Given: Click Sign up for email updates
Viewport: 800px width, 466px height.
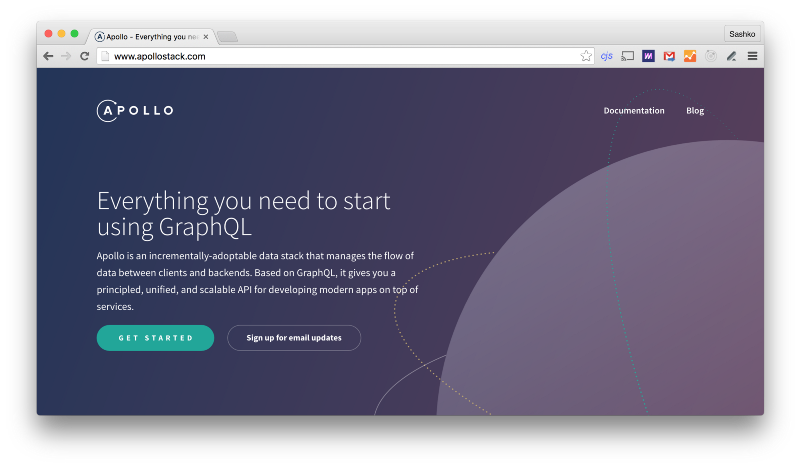Looking at the screenshot, I should point(294,338).
